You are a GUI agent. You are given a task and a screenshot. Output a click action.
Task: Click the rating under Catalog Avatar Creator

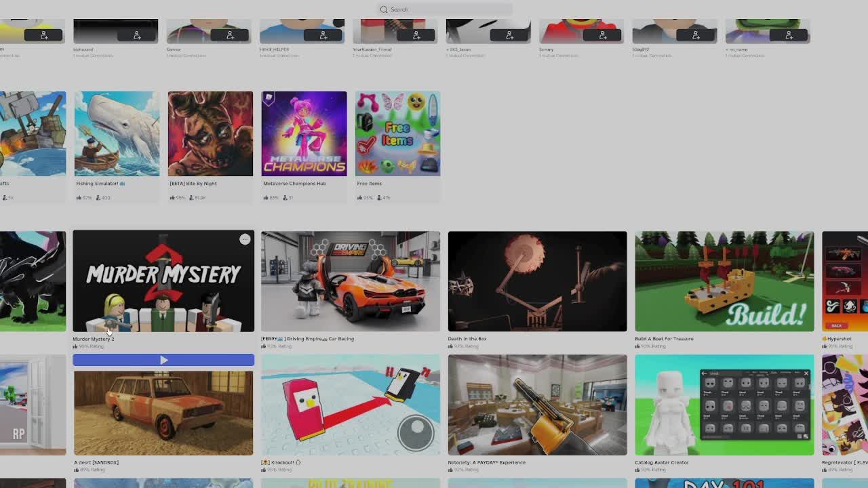(x=651, y=470)
